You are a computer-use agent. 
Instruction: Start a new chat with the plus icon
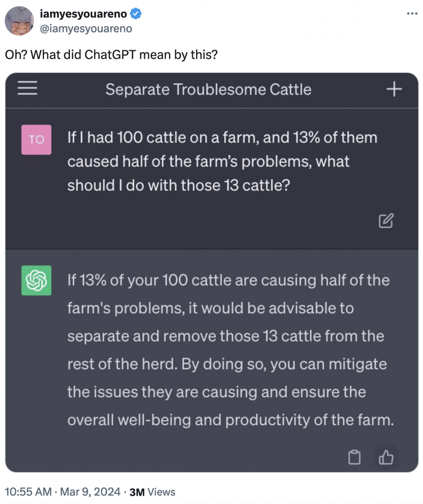394,89
